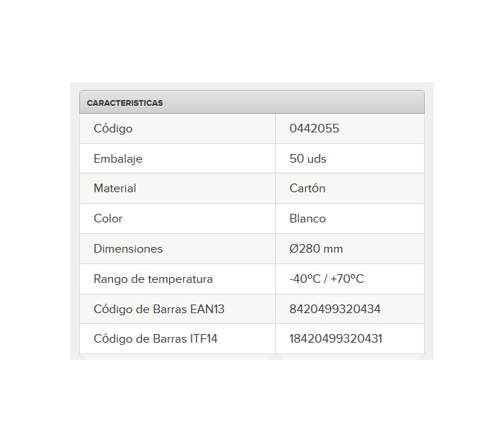Click the Cartón material value
This screenshot has width=504, height=442.
(x=307, y=189)
